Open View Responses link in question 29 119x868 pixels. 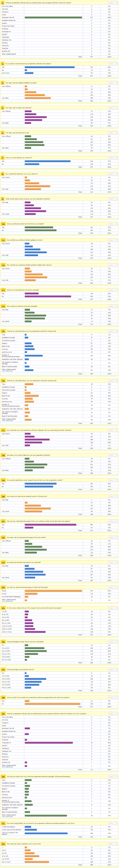[7, 767]
